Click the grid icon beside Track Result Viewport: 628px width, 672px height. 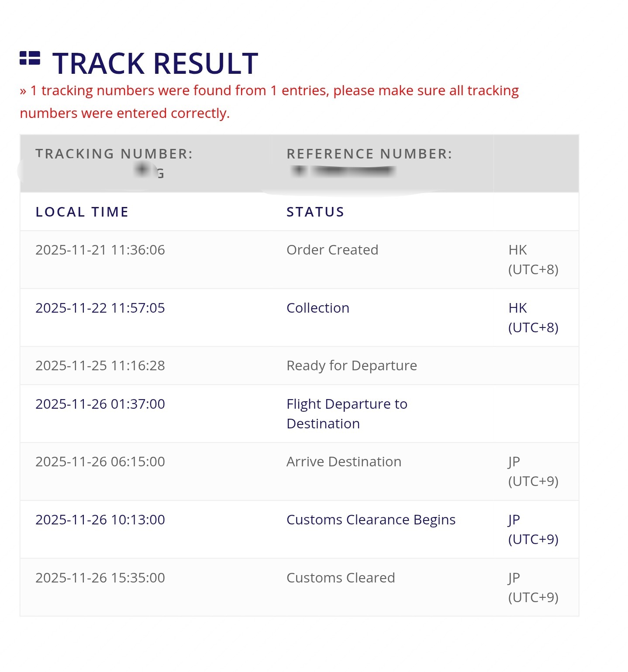click(x=30, y=59)
